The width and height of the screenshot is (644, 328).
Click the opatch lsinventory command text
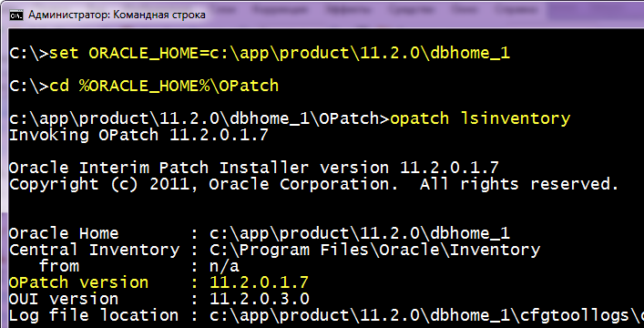point(480,118)
